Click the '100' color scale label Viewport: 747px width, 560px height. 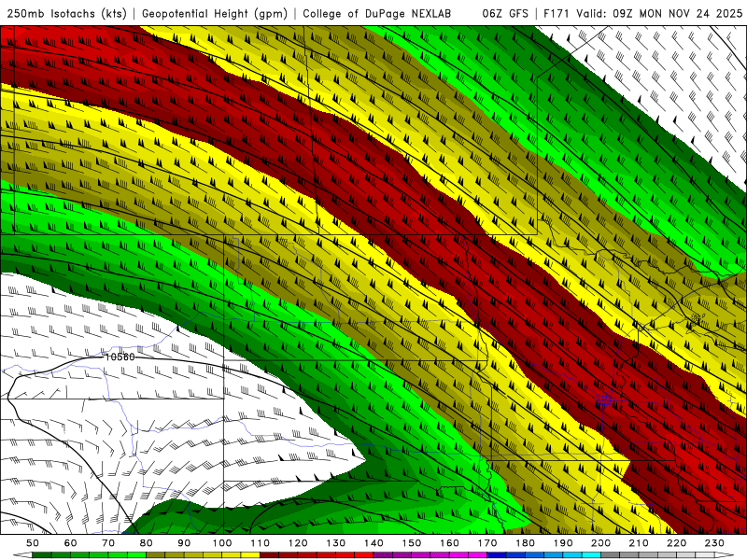click(x=222, y=543)
